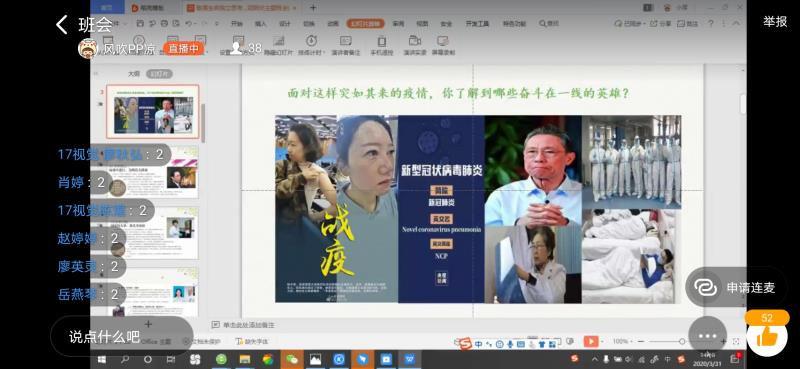Tap the orange thumbs-up like button
Screen dimensions: 800x369
(767, 336)
